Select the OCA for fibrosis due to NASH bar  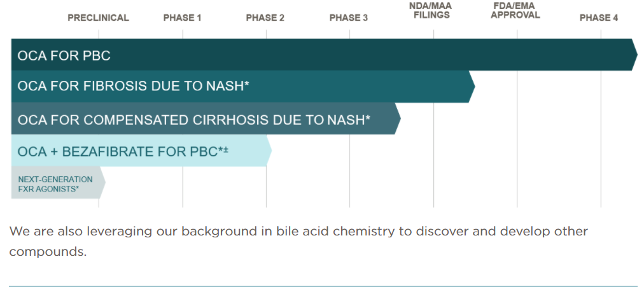[242, 87]
